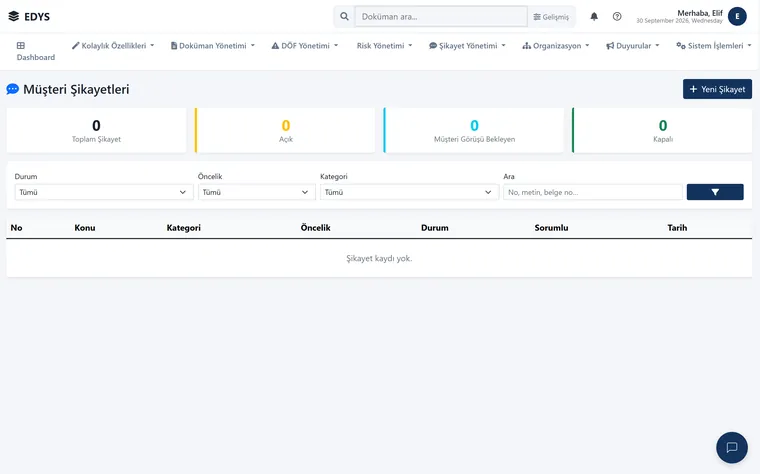Open the Kategori filter dropdown

click(x=409, y=192)
